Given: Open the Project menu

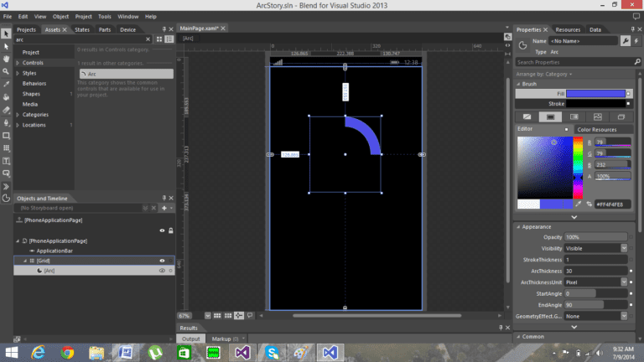Looking at the screenshot, I should [x=84, y=16].
